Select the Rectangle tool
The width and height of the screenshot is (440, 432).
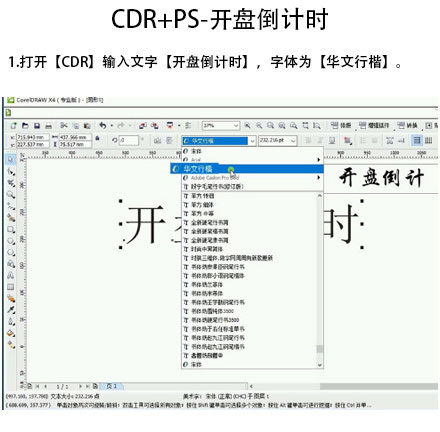point(11,229)
